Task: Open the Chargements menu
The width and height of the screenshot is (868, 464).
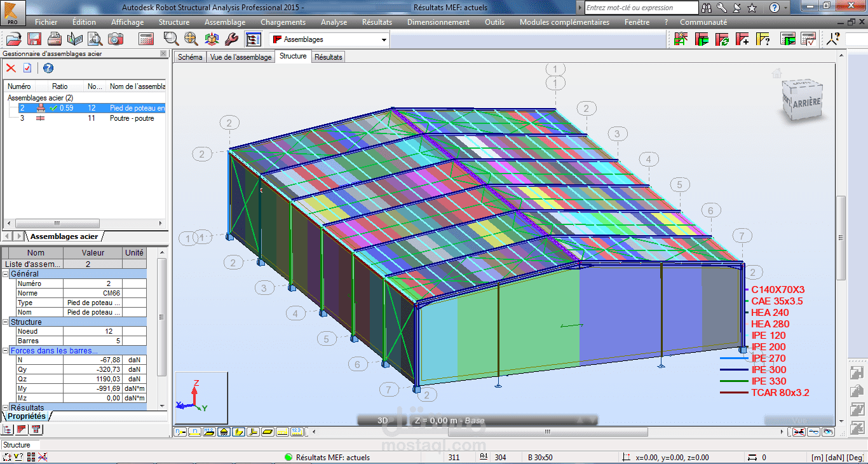Action: pyautogui.click(x=283, y=22)
